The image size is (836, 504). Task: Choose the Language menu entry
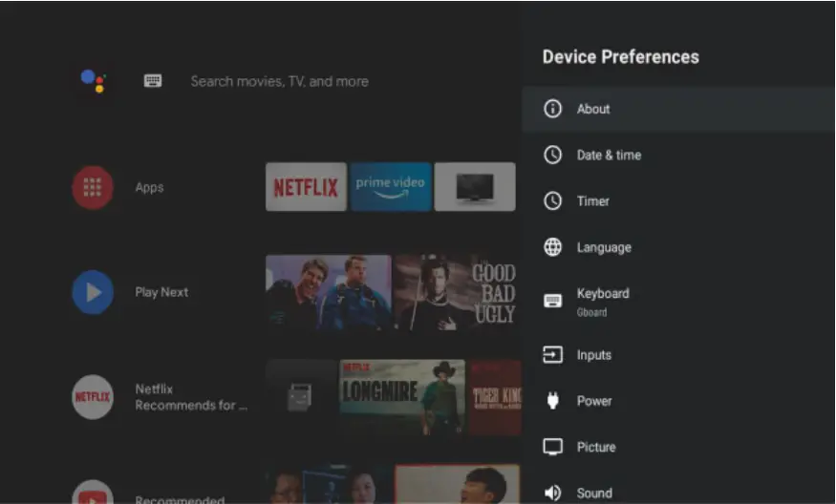pos(678,247)
